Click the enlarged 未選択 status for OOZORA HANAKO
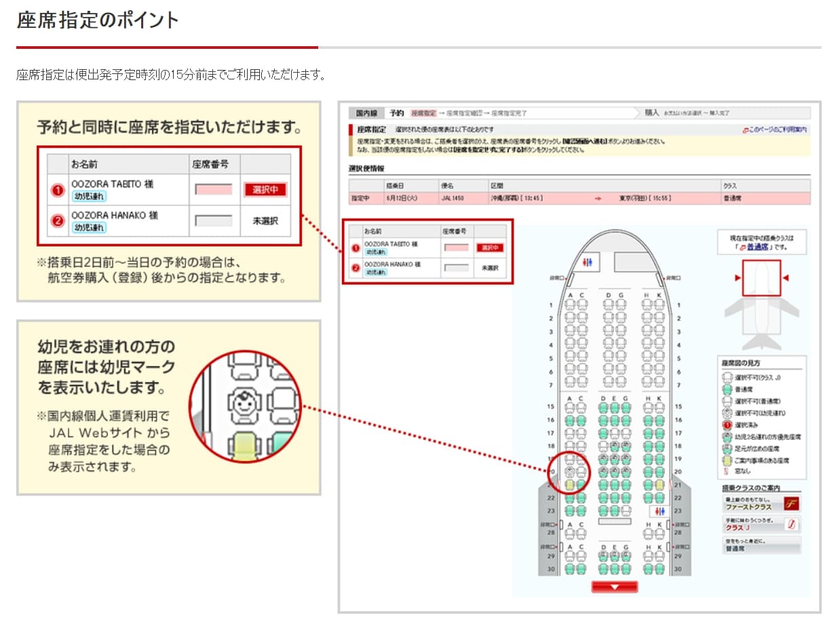The image size is (840, 628). (x=265, y=221)
